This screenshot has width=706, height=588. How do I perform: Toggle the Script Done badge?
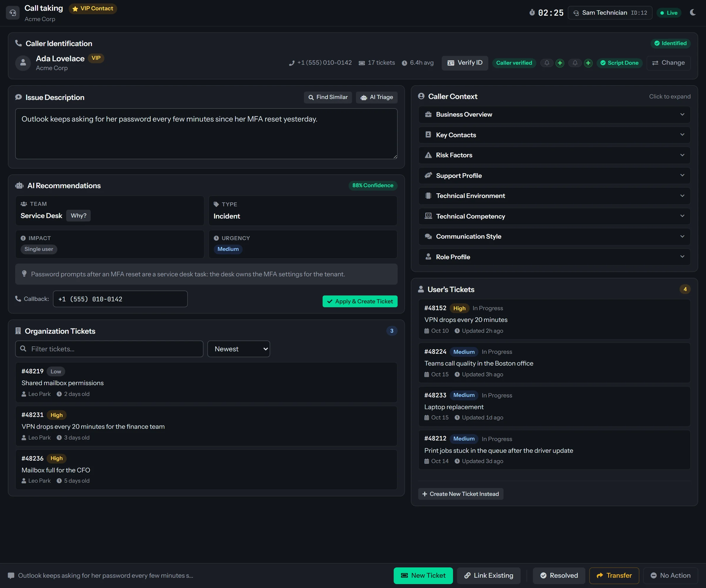(619, 63)
